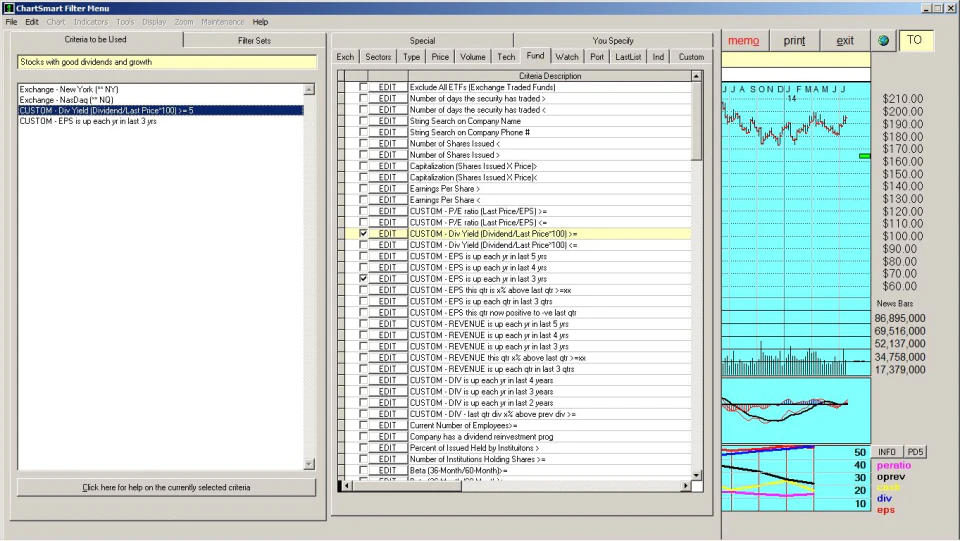Click the peratio legend label
Image resolution: width=960 pixels, height=541 pixels.
[893, 465]
